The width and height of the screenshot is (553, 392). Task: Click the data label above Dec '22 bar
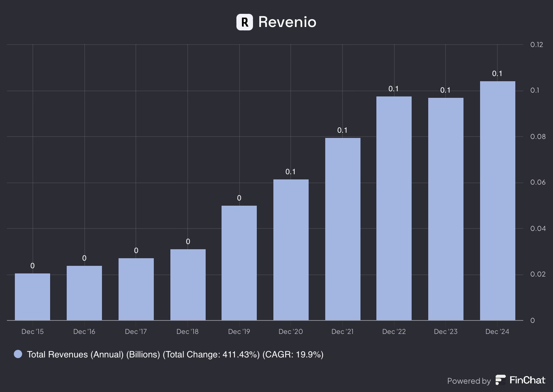pos(394,89)
